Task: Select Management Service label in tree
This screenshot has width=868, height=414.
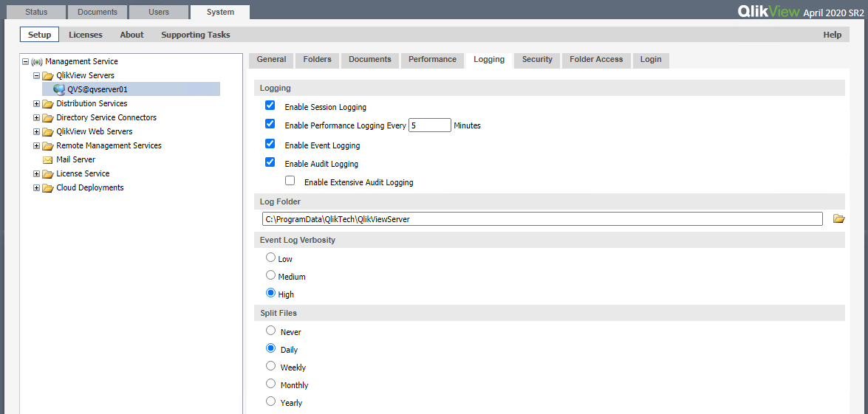Action: (x=81, y=62)
